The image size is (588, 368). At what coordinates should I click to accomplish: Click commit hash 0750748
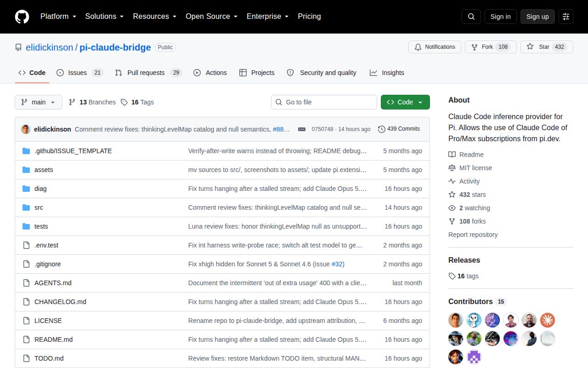pyautogui.click(x=322, y=129)
